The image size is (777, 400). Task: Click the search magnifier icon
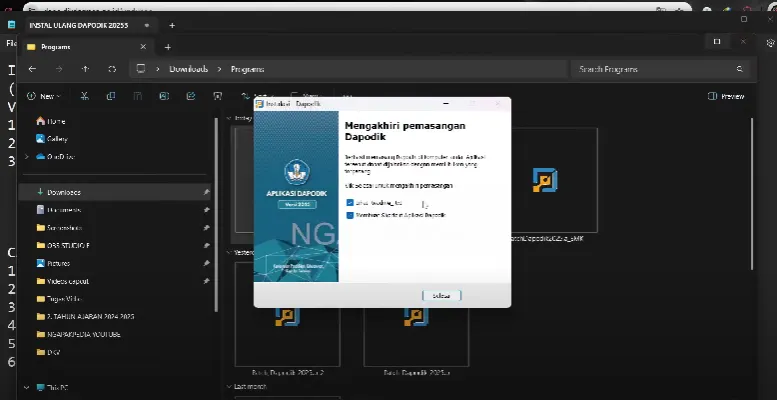(739, 69)
